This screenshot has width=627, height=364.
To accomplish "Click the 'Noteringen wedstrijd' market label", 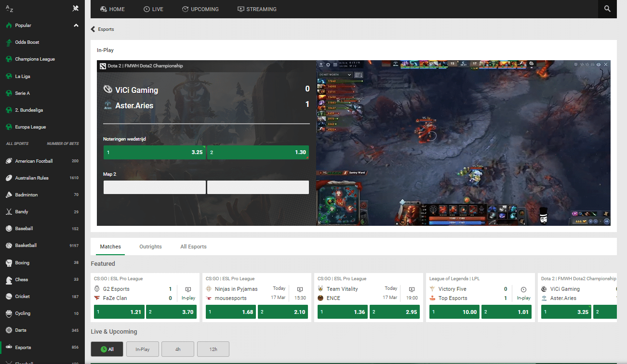I will click(x=124, y=139).
